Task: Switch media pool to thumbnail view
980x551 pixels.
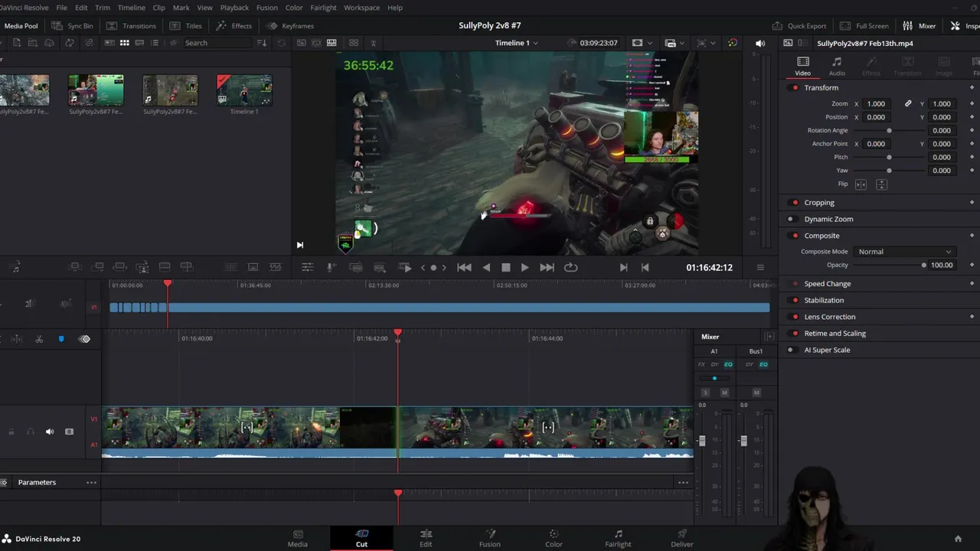Action: (124, 43)
